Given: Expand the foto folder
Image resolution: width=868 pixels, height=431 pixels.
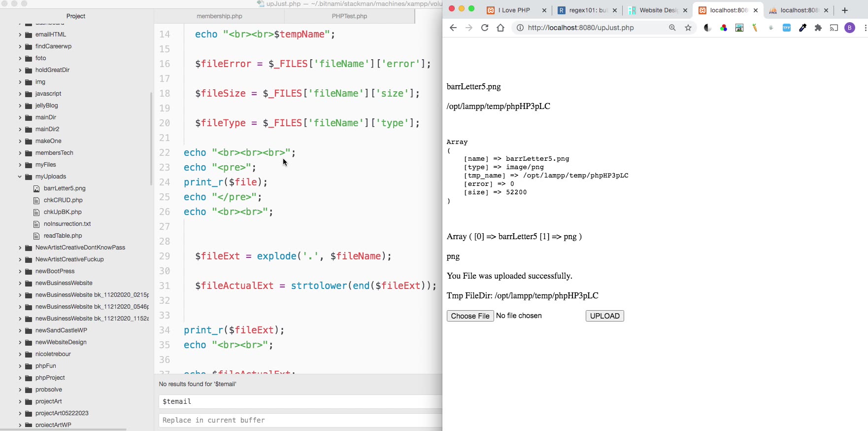Looking at the screenshot, I should 20,58.
